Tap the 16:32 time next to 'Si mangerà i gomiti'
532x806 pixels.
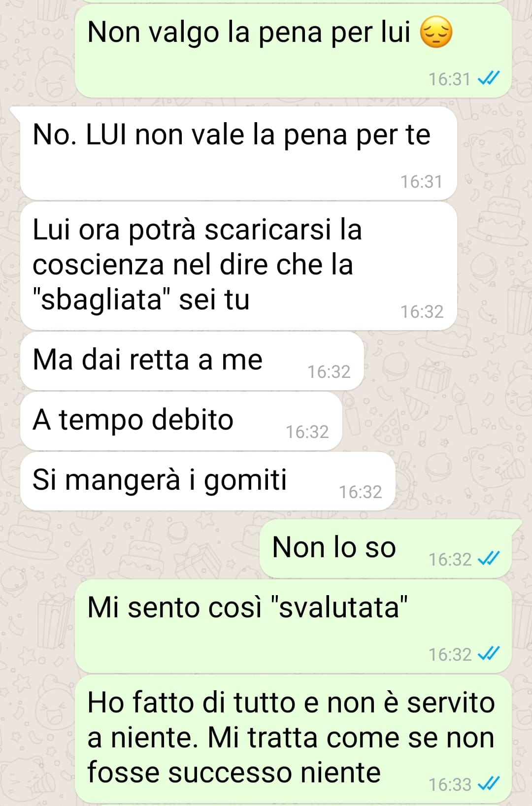click(x=360, y=492)
